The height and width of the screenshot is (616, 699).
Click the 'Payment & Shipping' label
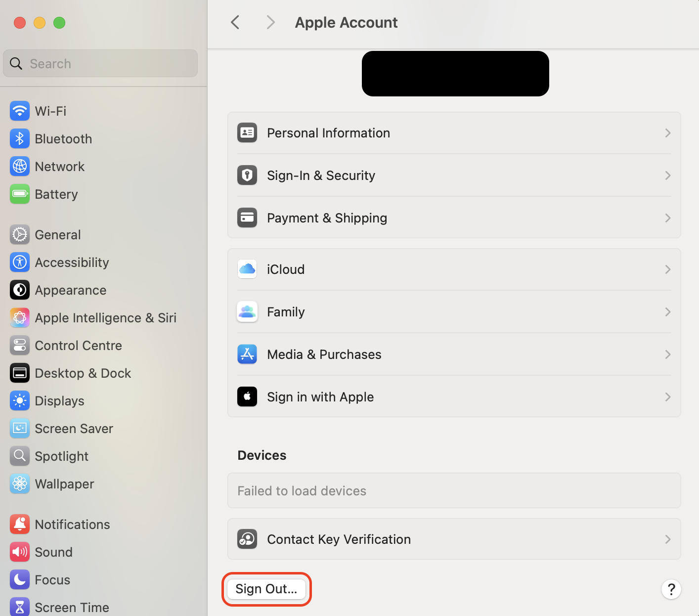tap(327, 218)
